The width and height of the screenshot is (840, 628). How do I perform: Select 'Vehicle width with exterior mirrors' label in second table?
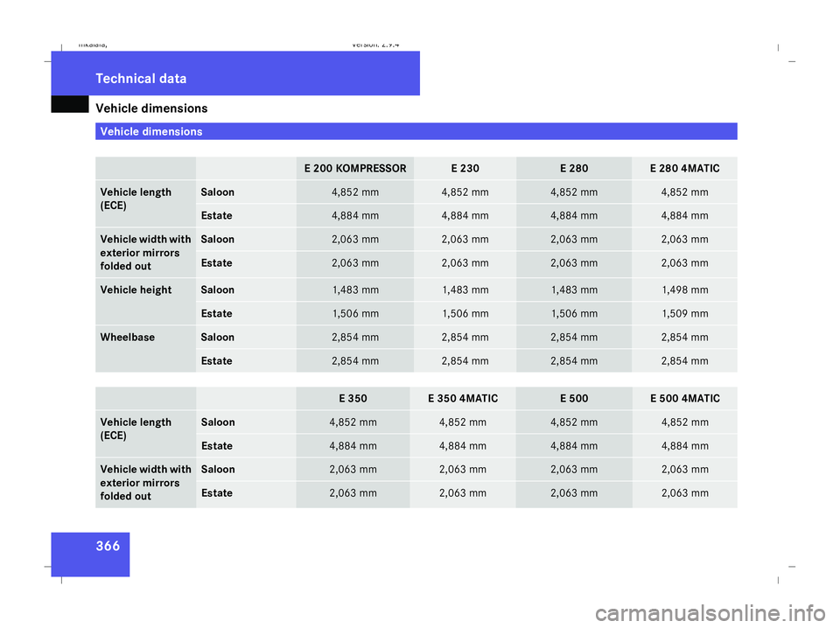click(145, 483)
